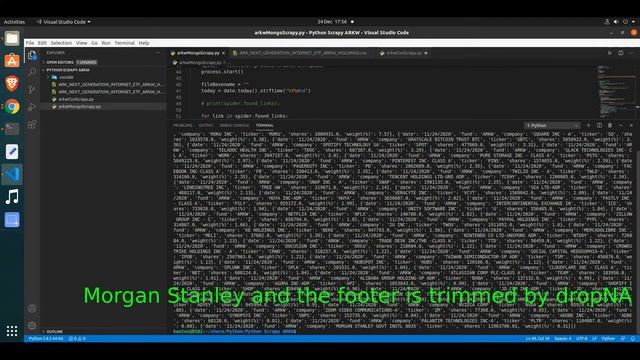Create a new terminal with plus icon
The width and height of the screenshot is (640, 360).
[588, 125]
